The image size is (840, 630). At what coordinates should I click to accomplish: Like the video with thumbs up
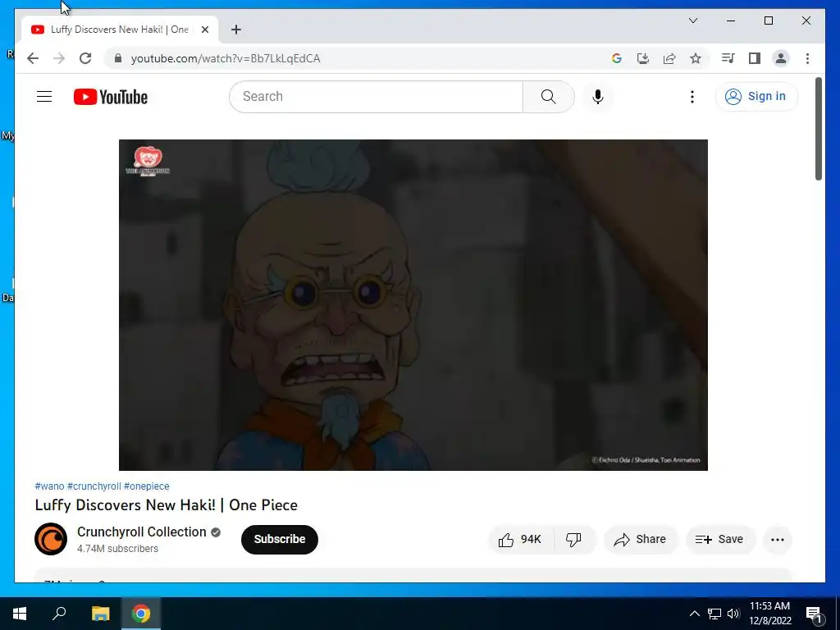click(520, 540)
